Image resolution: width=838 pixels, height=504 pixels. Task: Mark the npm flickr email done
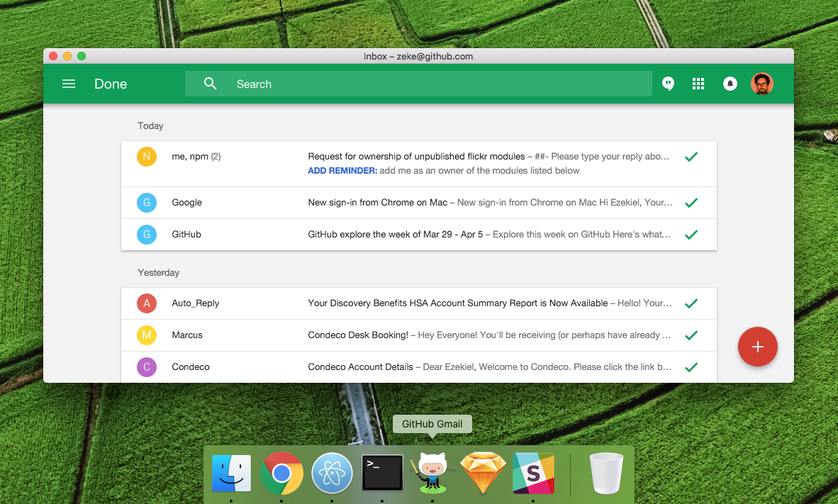click(691, 157)
